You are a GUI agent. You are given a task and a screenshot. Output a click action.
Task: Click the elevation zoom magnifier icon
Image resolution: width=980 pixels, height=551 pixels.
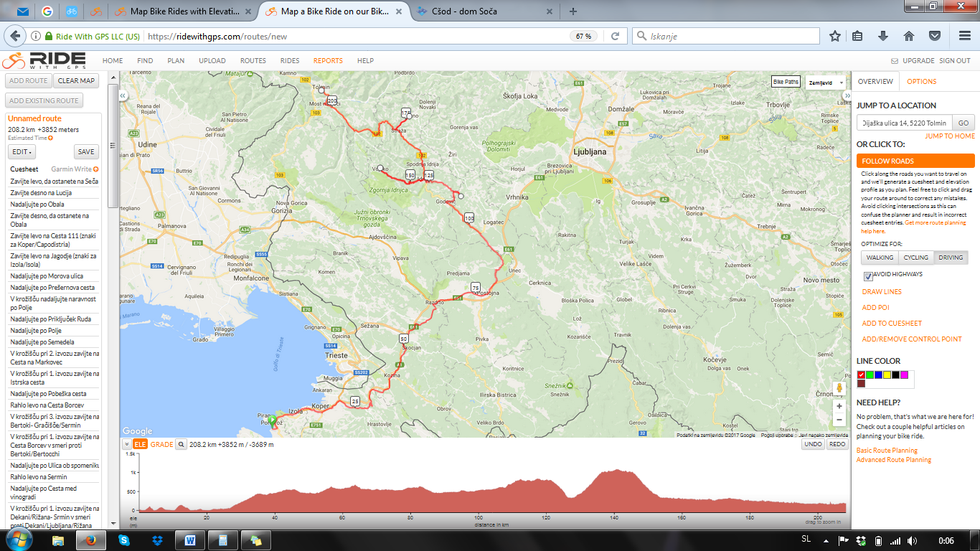point(182,444)
